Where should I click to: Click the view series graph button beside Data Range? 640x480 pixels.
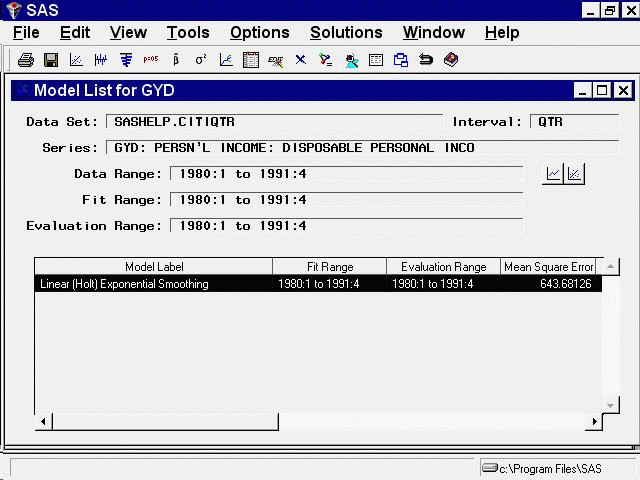pyautogui.click(x=553, y=173)
